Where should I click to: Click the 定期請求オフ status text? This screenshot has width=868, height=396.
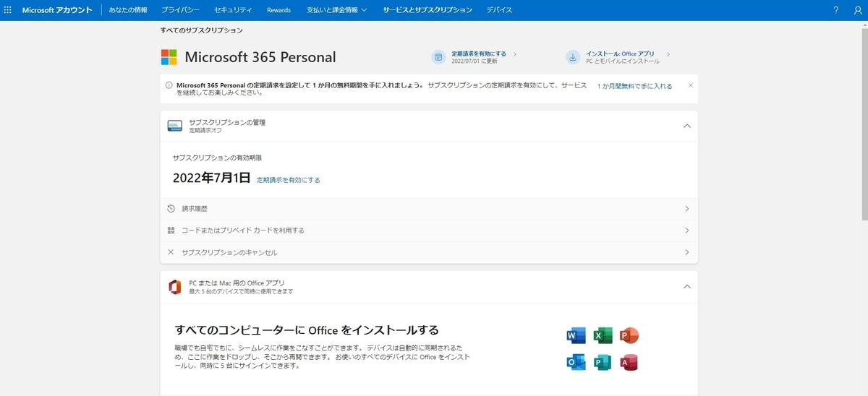205,131
